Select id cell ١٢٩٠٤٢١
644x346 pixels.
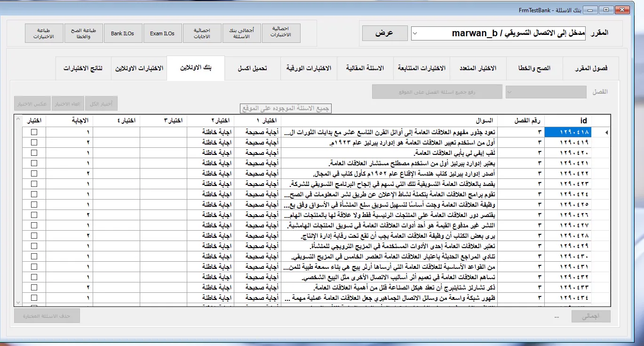(x=568, y=163)
